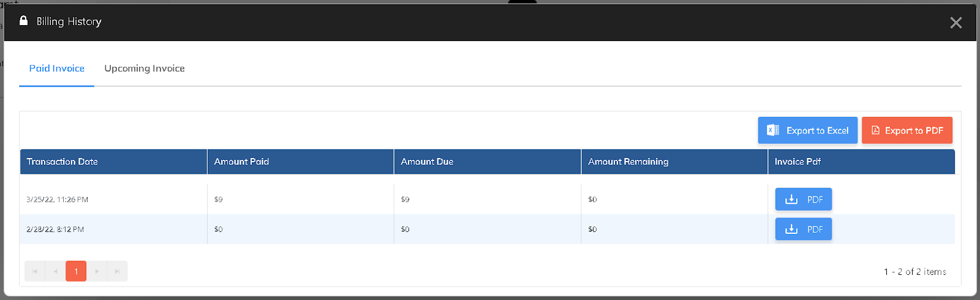Viewport: 980px width, 300px height.
Task: Click the Invoice Pdf column header
Action: click(797, 162)
